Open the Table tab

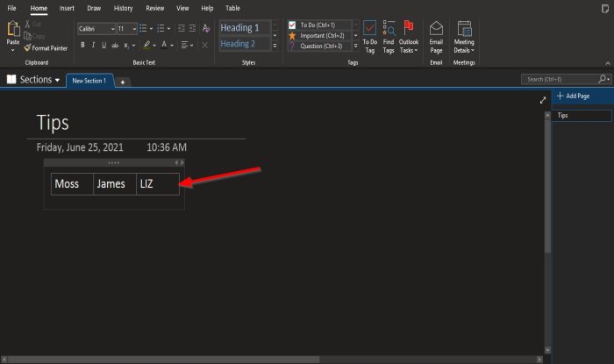[x=232, y=8]
